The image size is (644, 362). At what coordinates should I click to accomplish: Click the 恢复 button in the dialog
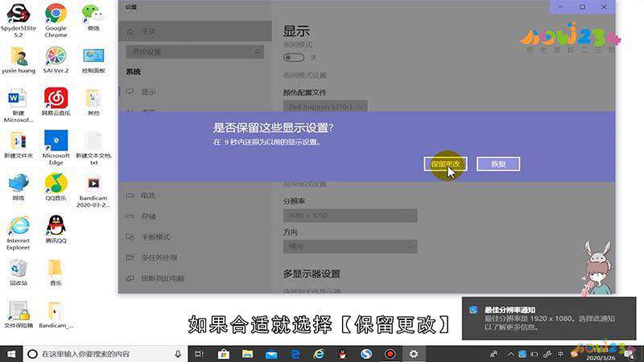[498, 164]
